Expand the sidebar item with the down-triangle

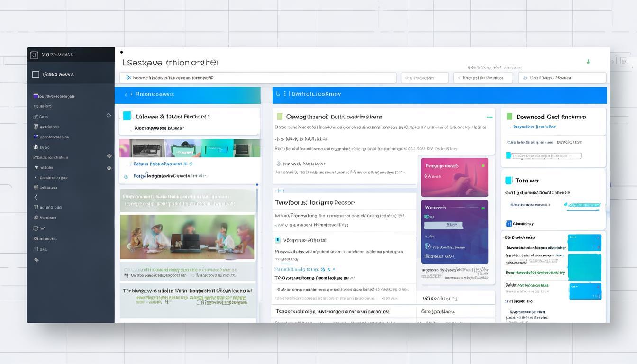[x=36, y=168]
